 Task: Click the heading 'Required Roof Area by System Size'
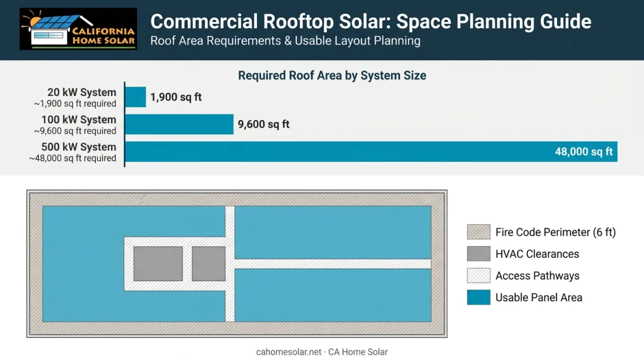[332, 76]
